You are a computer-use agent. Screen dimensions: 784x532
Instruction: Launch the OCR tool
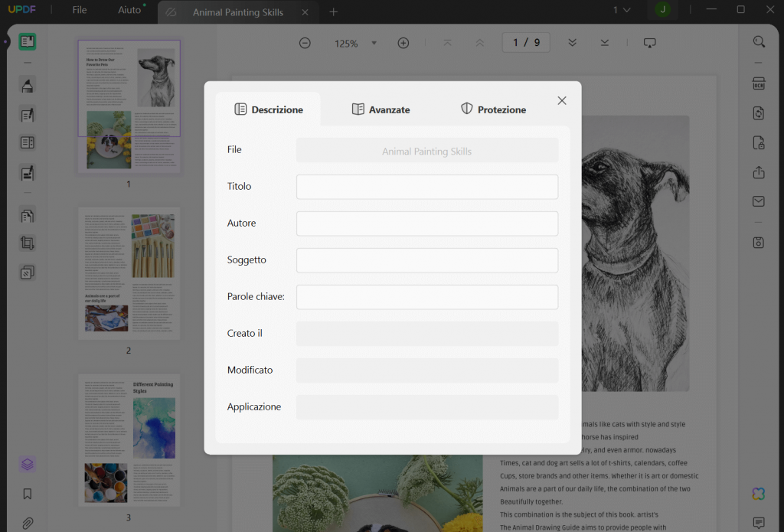[758, 83]
